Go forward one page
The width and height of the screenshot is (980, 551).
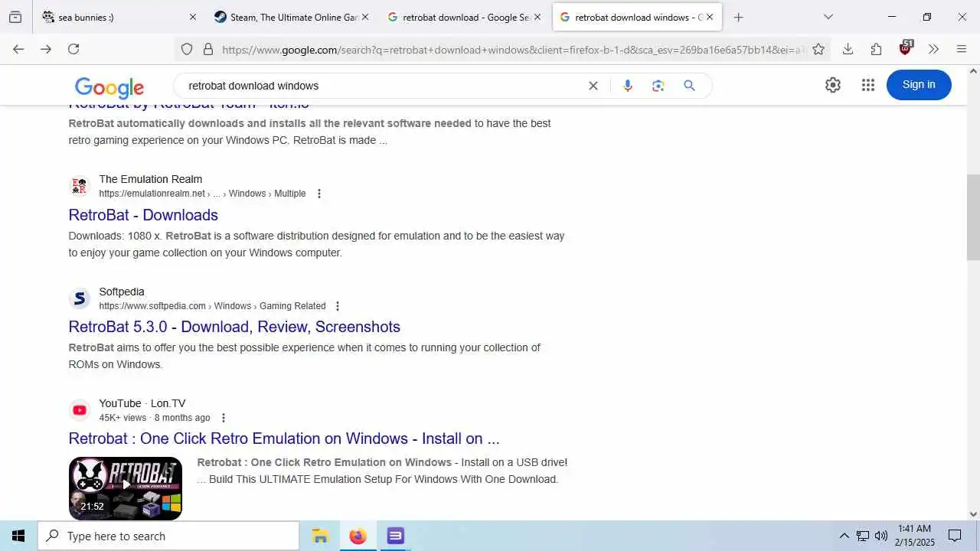pos(46,49)
